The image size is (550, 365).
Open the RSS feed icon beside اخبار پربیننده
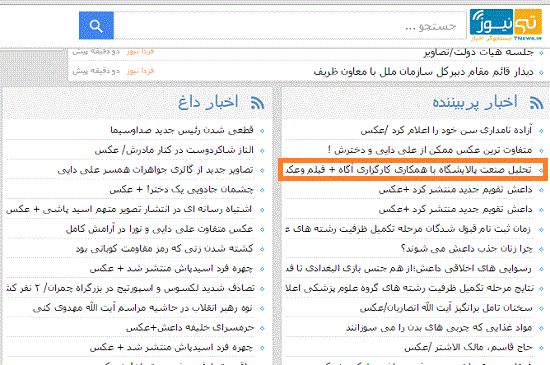coord(536,103)
